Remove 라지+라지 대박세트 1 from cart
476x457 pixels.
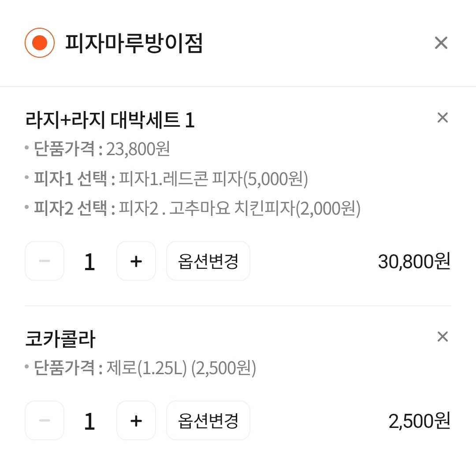pyautogui.click(x=442, y=118)
